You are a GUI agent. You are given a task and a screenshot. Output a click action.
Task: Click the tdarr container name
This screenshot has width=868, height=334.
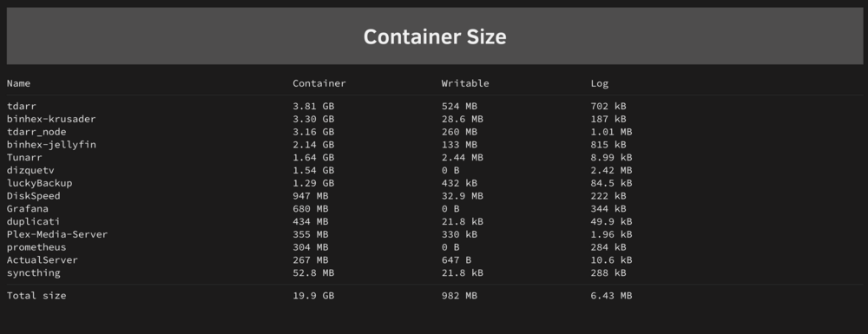tap(21, 106)
